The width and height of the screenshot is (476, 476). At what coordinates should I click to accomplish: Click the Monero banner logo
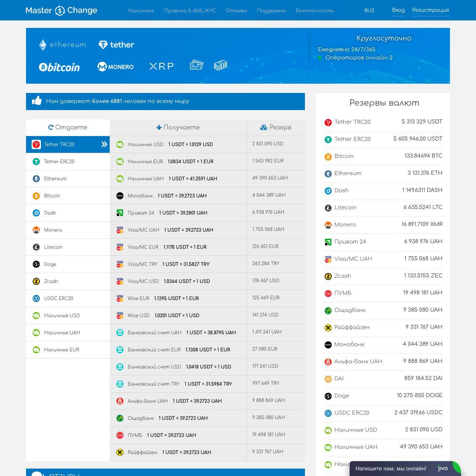(x=115, y=67)
